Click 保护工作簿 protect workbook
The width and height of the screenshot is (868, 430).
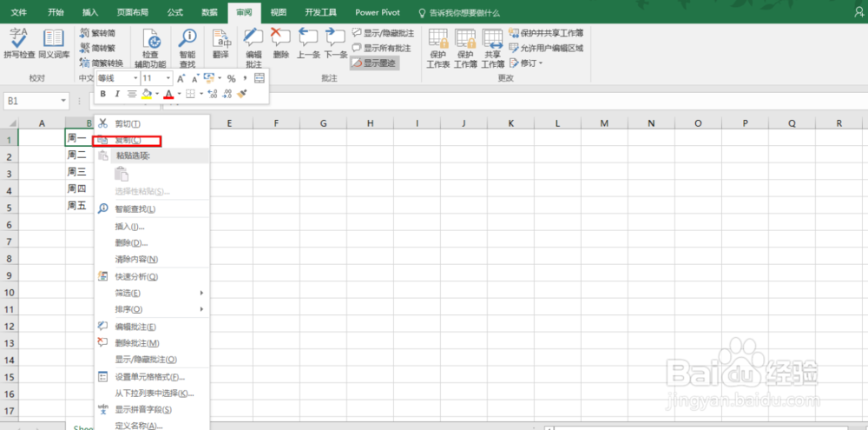click(465, 49)
